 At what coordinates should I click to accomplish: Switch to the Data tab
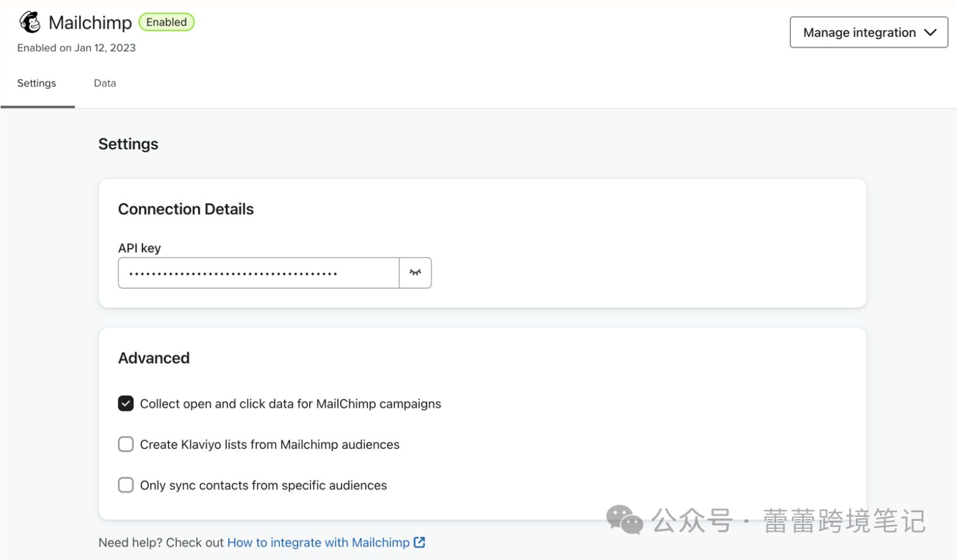point(105,83)
